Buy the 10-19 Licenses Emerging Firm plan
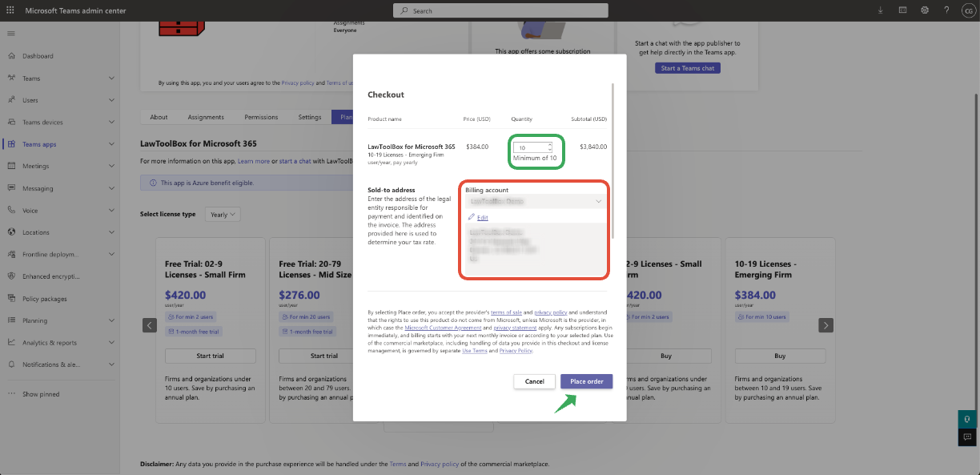The height and width of the screenshot is (475, 980). 780,356
